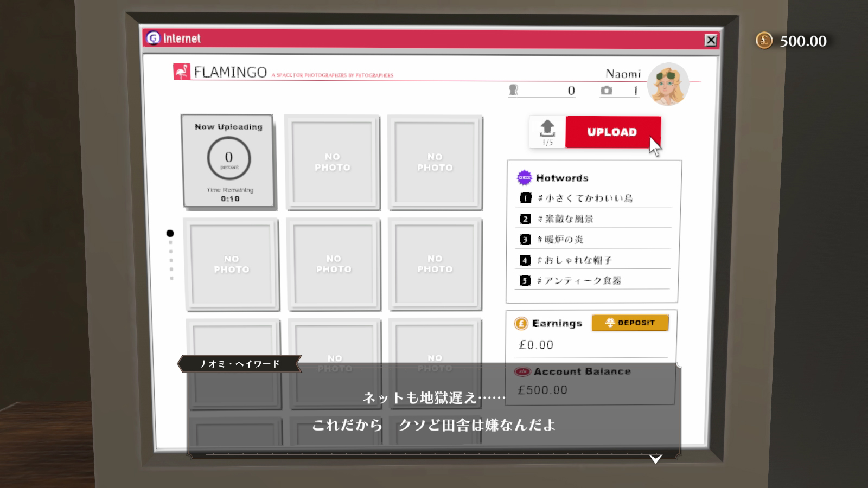Click the upload progress circle showing 0 percent
Screen dimensions: 868x488
[229, 158]
